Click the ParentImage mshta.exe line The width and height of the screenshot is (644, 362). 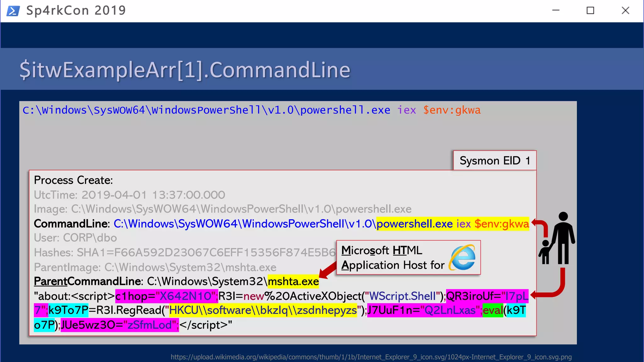(155, 267)
